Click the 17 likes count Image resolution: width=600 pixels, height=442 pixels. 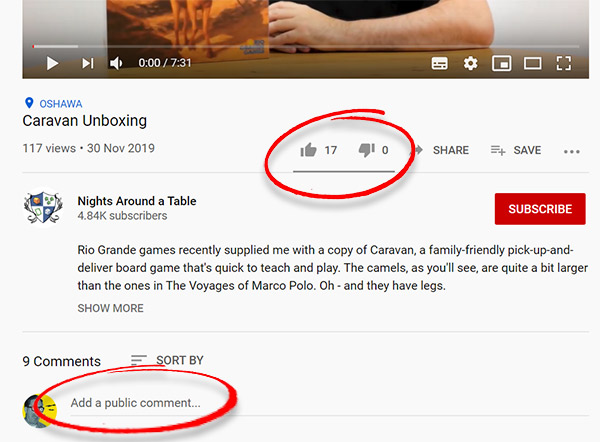point(331,150)
